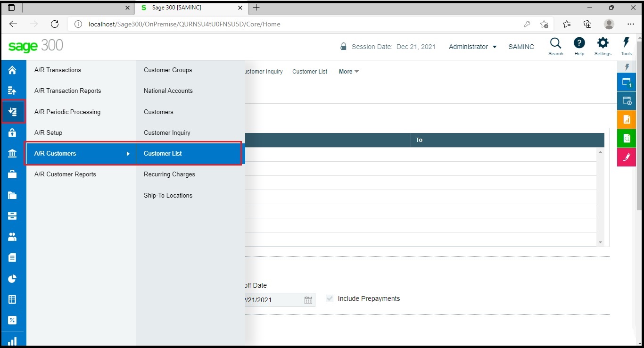Open the Recently Used Windows panel
Image resolution: width=644 pixels, height=348 pixels.
tap(627, 100)
